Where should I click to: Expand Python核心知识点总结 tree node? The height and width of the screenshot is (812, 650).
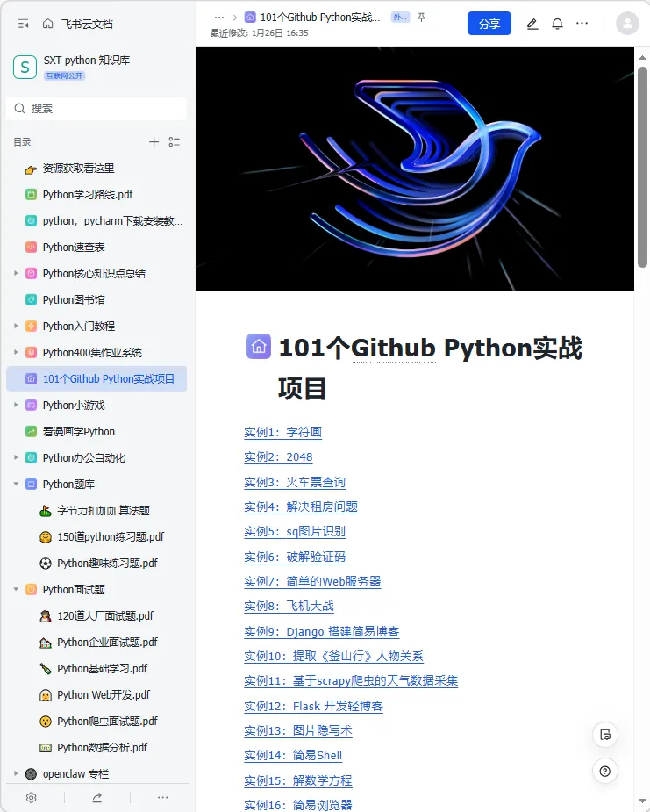click(x=16, y=273)
